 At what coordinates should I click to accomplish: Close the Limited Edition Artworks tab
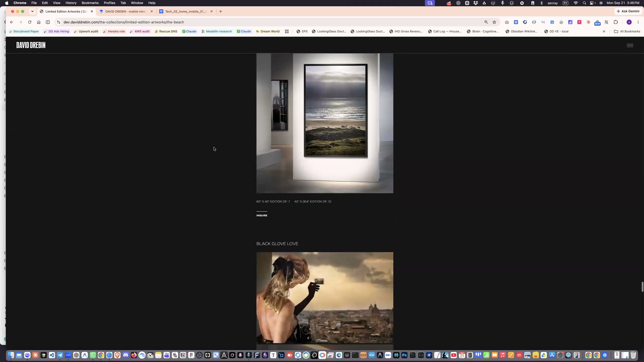point(92,11)
